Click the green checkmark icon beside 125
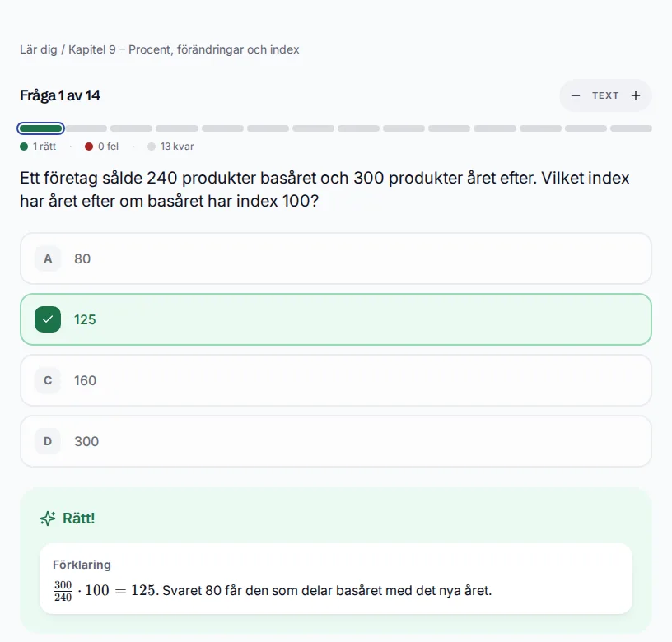This screenshot has height=642, width=672. click(x=48, y=319)
